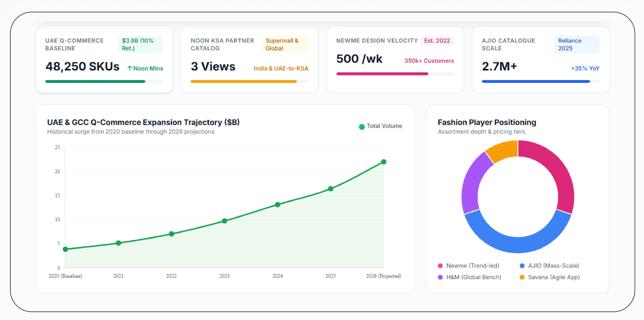This screenshot has width=644, height=320.
Task: Click the Total Volume legend dot
Action: (x=361, y=127)
